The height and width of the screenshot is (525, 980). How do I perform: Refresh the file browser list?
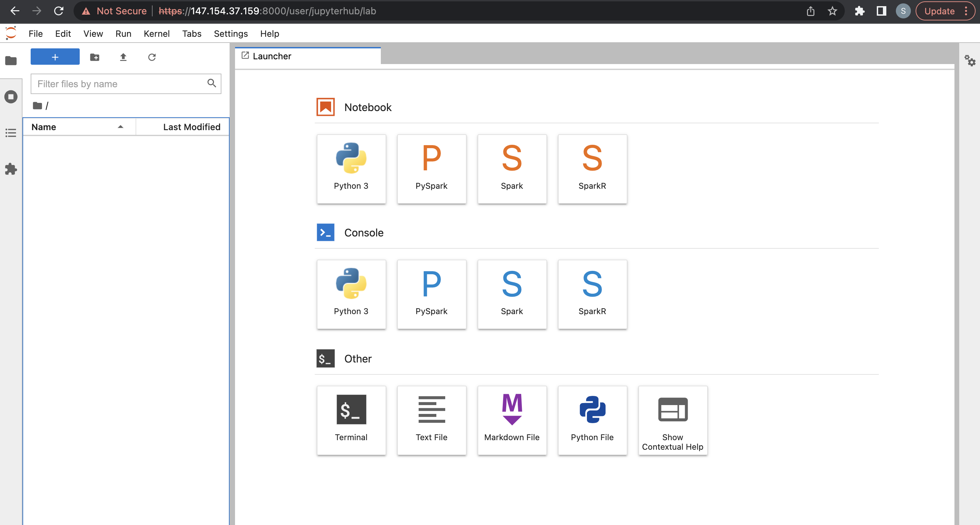(x=152, y=57)
